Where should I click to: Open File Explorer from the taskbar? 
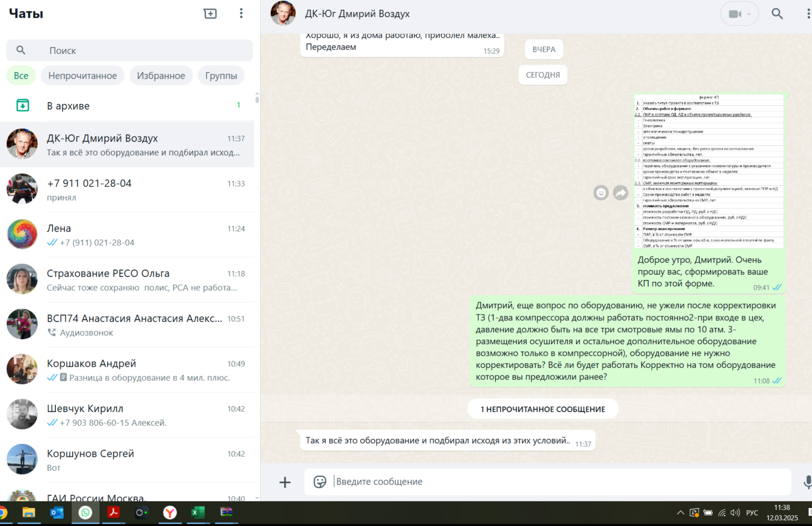coord(29,513)
